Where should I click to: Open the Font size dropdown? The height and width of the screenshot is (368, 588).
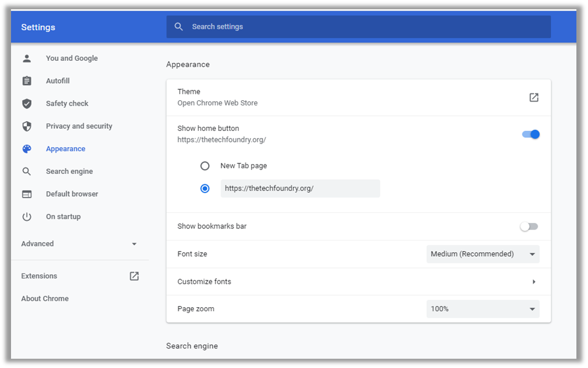(483, 254)
